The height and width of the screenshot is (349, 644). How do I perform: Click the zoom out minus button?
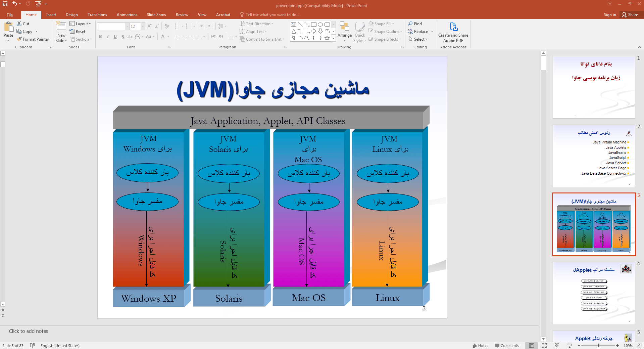point(579,346)
